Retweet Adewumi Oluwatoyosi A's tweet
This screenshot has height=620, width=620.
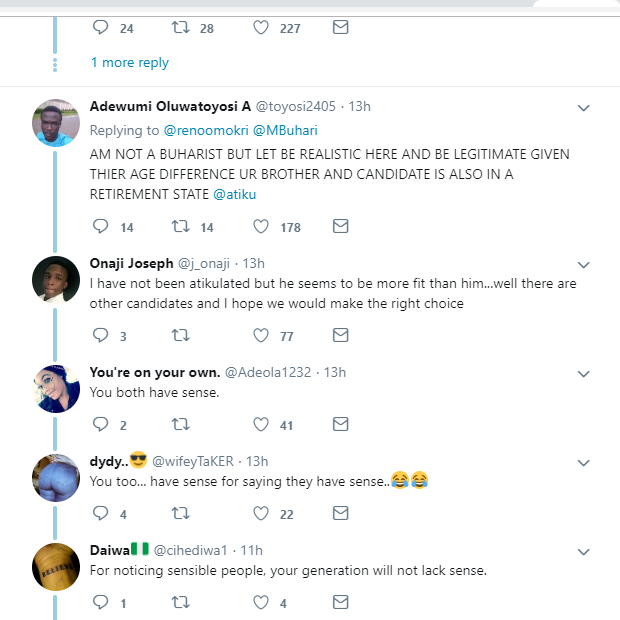click(x=180, y=227)
